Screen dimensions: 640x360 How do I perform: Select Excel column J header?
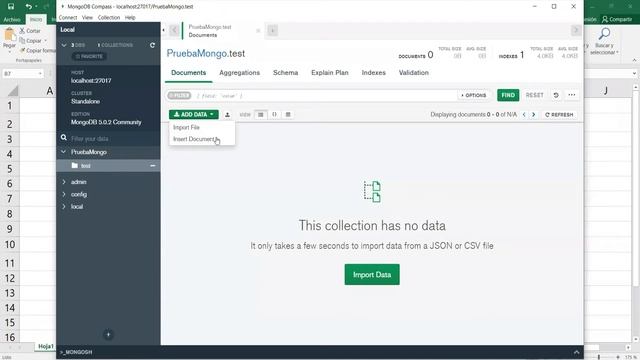point(606,91)
